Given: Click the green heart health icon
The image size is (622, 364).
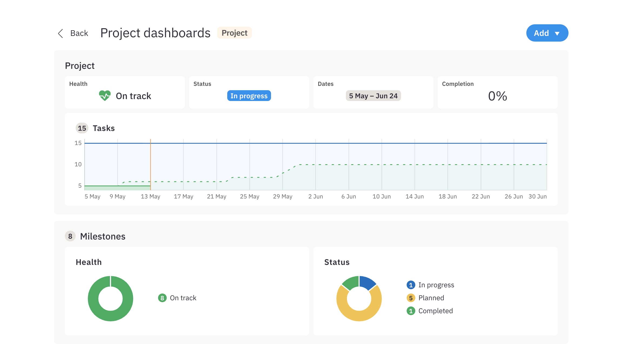Looking at the screenshot, I should [x=105, y=96].
